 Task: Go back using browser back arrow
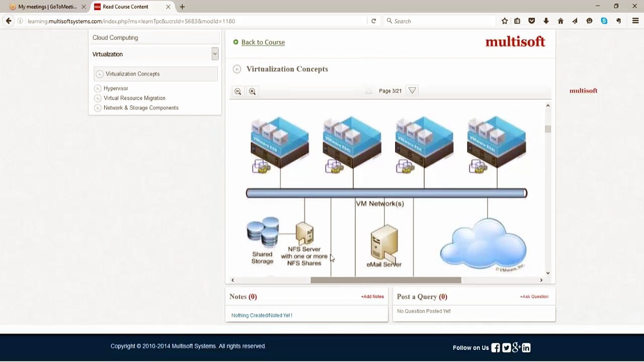point(9,21)
